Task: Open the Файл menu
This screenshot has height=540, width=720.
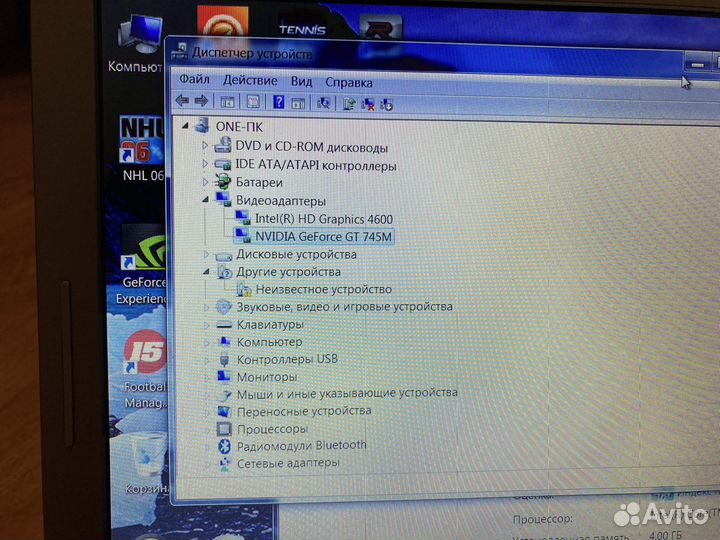Action: pyautogui.click(x=194, y=79)
